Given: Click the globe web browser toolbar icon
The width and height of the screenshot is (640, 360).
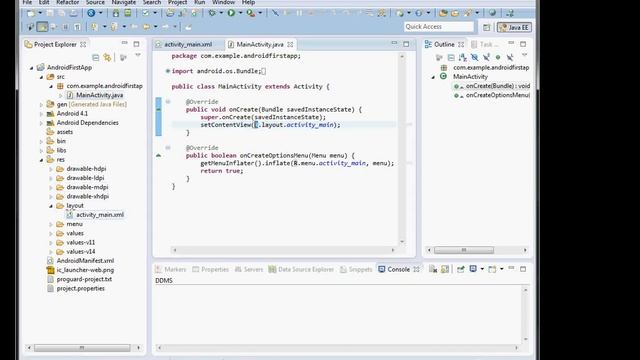Looking at the screenshot, I should tap(493, 13).
